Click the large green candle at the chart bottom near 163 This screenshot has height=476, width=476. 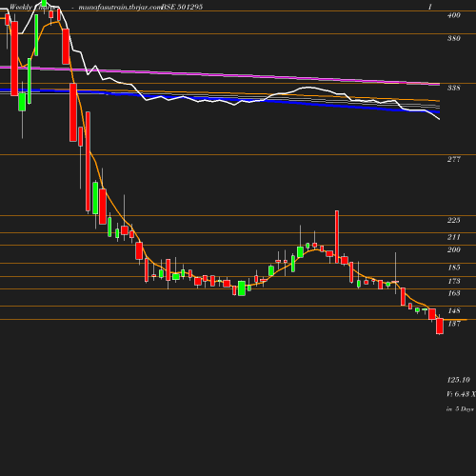coord(242,288)
